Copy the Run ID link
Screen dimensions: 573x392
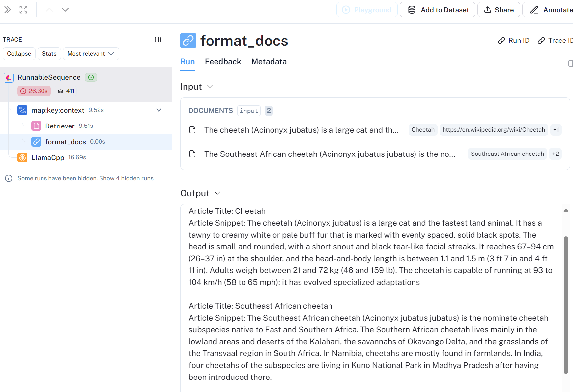pos(513,41)
